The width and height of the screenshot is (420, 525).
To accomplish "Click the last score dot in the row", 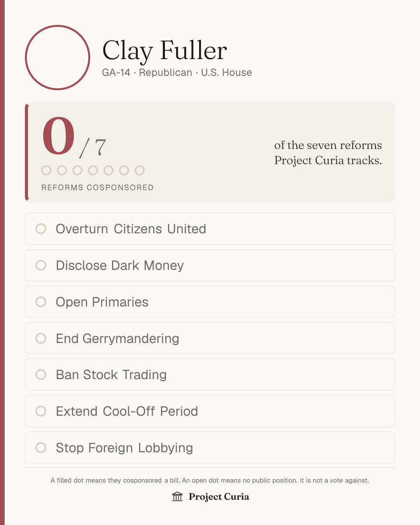I will pyautogui.click(x=140, y=170).
